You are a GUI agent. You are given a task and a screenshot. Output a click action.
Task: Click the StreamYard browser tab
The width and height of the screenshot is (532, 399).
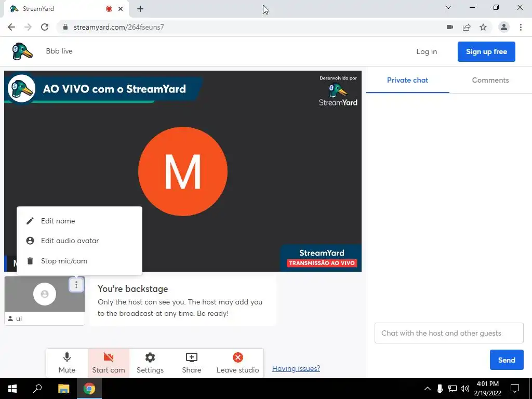[x=66, y=9]
